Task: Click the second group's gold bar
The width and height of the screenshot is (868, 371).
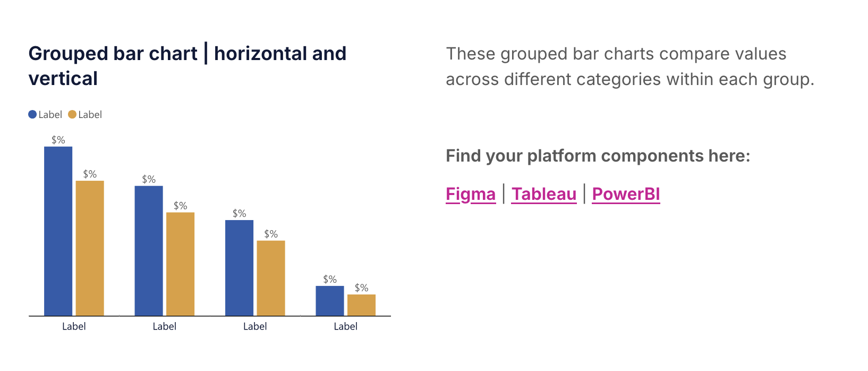Action: [180, 264]
